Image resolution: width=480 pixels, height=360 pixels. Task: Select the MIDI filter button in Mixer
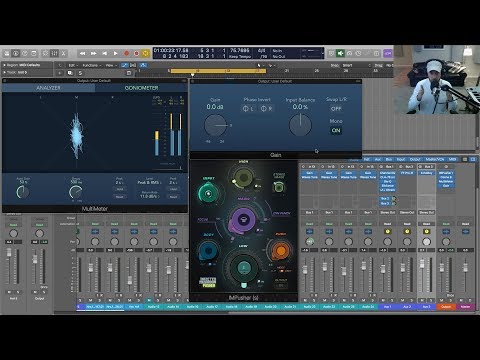click(x=452, y=159)
